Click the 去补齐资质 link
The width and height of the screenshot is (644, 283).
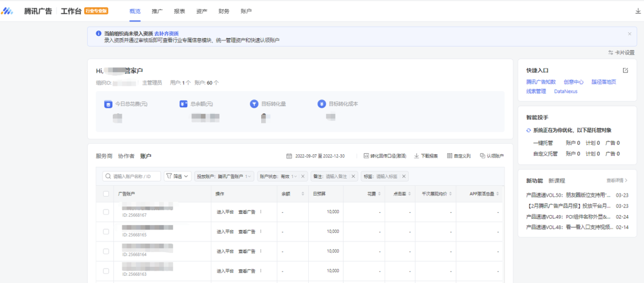(166, 33)
